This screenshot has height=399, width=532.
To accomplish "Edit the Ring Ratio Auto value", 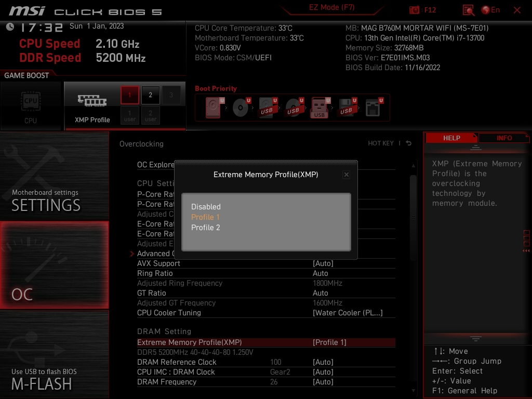I will tap(320, 273).
